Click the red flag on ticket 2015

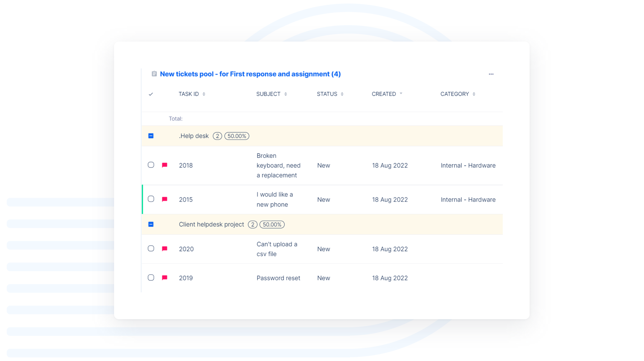(x=165, y=199)
